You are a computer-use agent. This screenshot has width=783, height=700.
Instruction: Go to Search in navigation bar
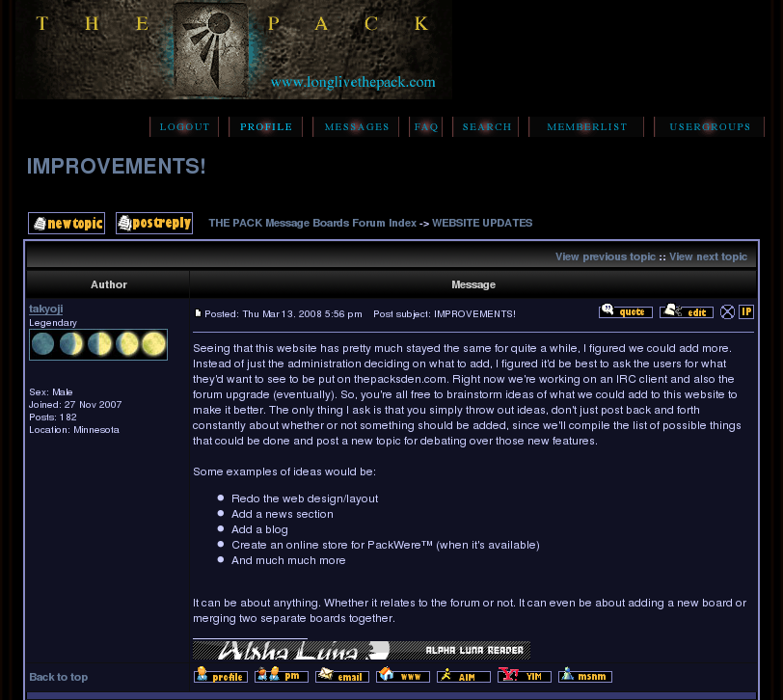(x=487, y=127)
